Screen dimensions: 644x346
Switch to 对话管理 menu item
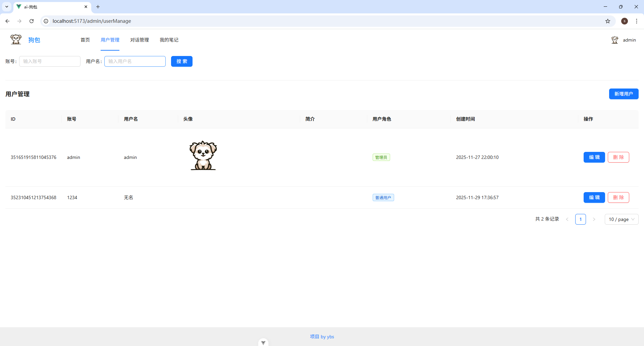coord(140,40)
